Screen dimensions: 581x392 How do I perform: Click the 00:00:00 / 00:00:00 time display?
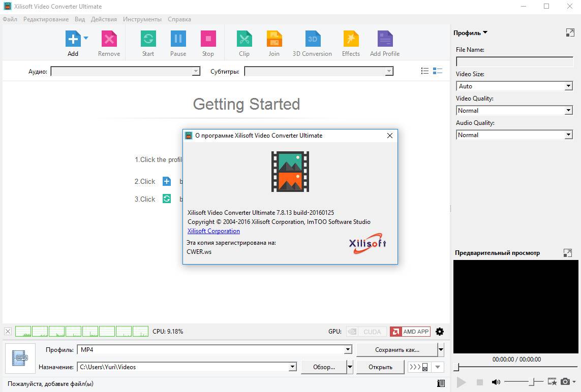point(516,359)
